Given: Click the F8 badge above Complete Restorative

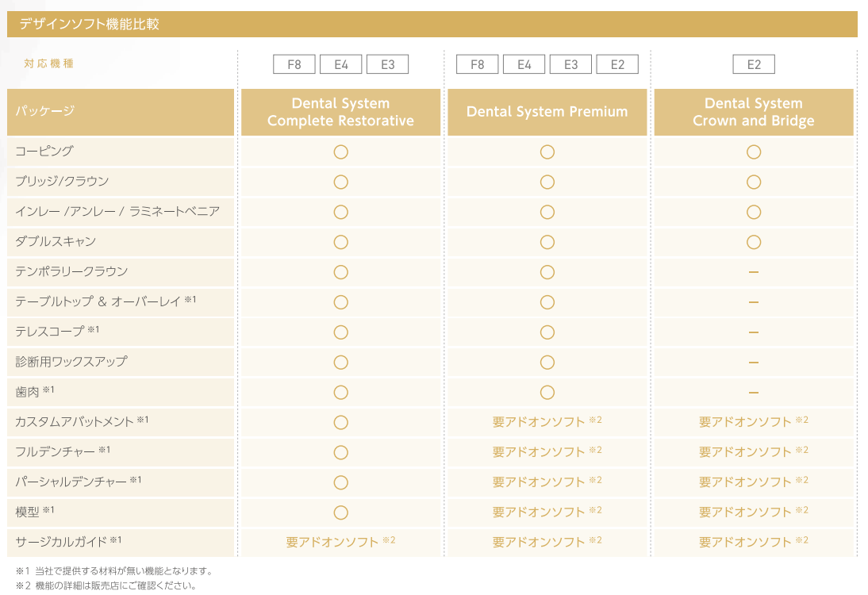Looking at the screenshot, I should (x=294, y=65).
